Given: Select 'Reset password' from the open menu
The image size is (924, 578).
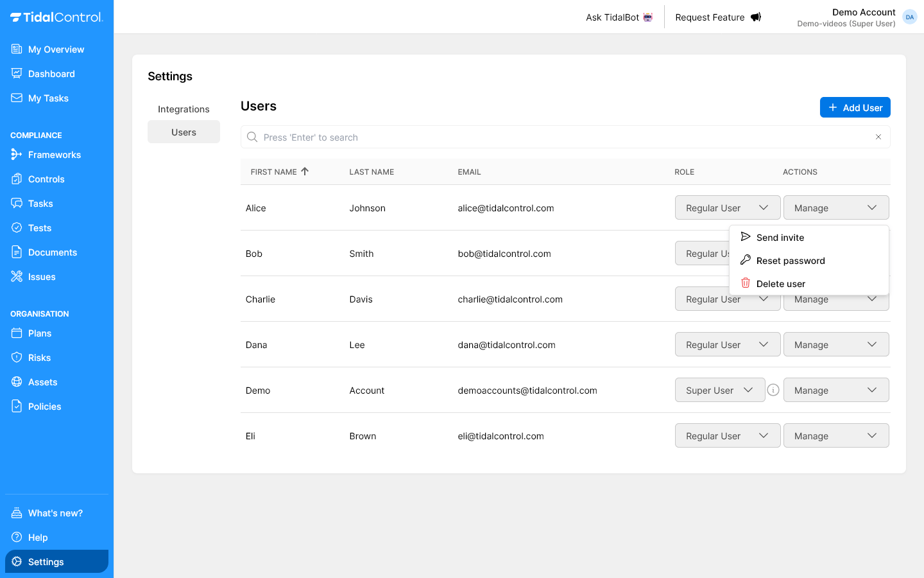Looking at the screenshot, I should tap(791, 260).
